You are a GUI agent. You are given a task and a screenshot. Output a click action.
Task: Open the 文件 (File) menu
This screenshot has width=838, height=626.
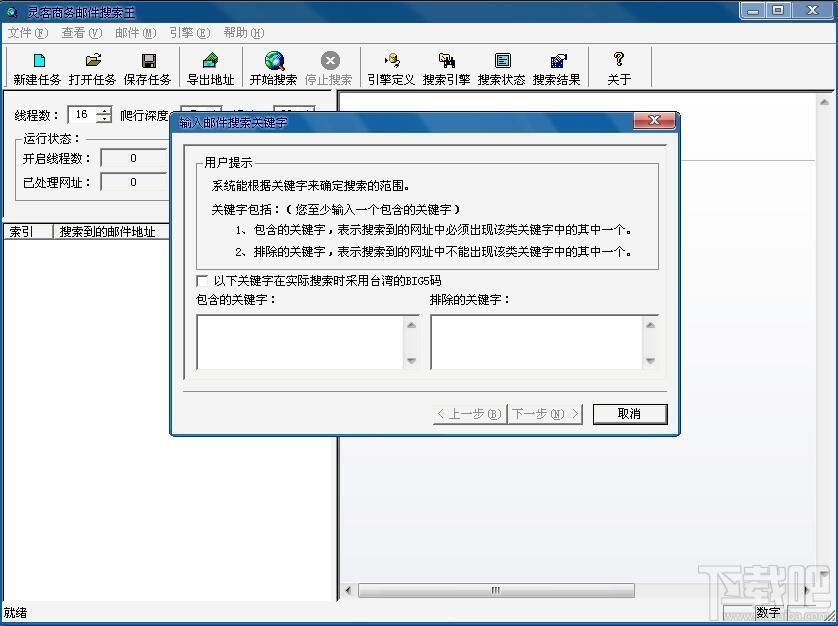pyautogui.click(x=27, y=33)
